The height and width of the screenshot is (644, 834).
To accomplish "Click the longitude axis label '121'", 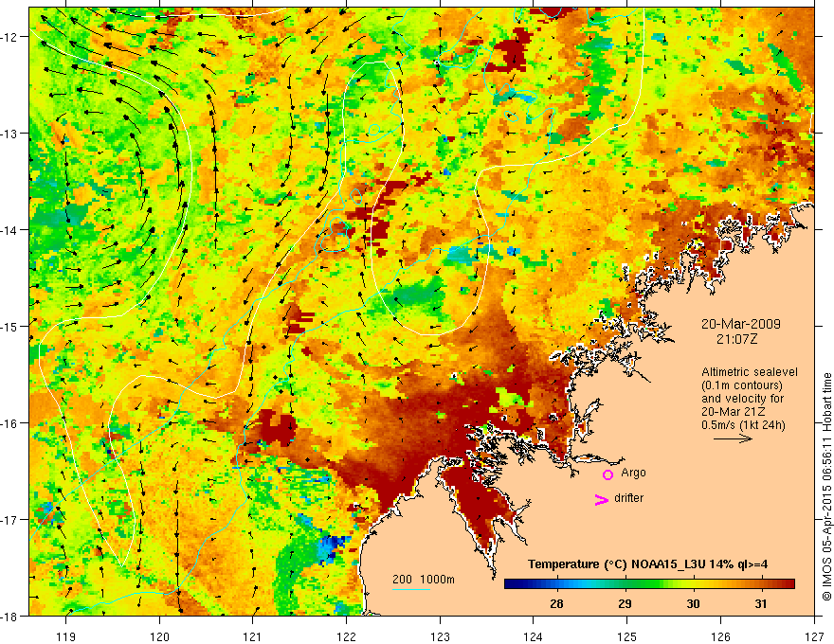I will [253, 636].
